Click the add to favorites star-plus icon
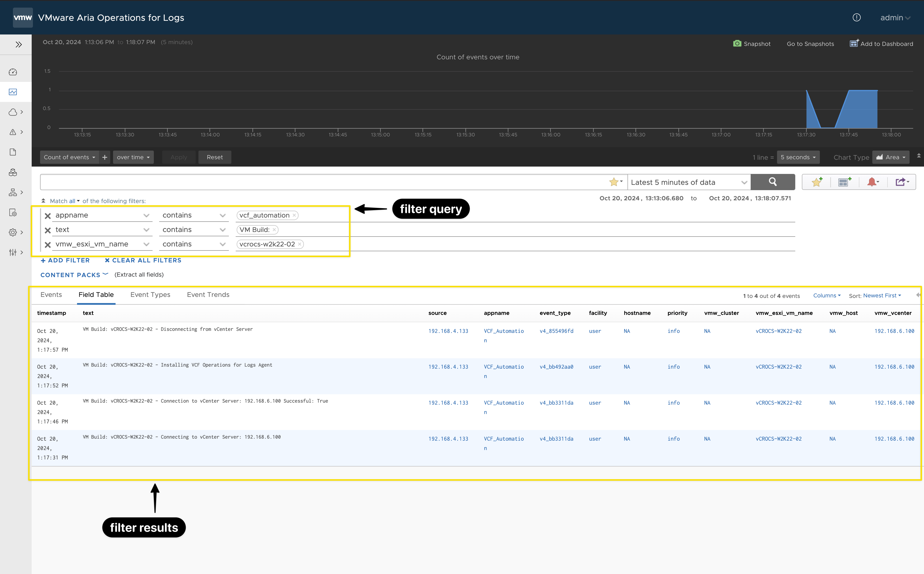The height and width of the screenshot is (574, 924). (x=817, y=182)
